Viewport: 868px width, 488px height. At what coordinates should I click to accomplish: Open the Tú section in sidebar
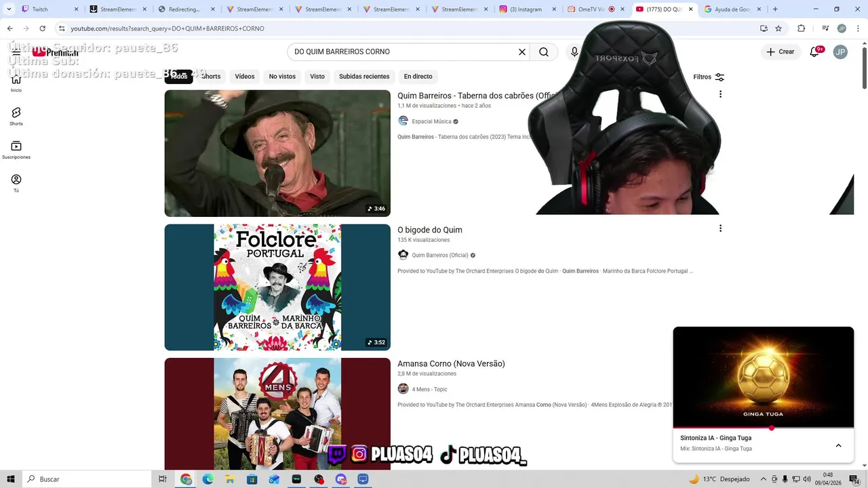(x=16, y=183)
